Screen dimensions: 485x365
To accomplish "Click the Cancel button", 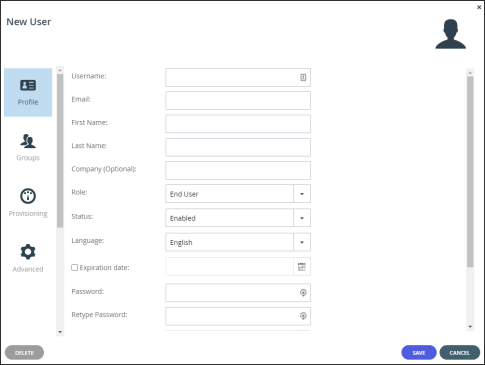I will click(460, 353).
